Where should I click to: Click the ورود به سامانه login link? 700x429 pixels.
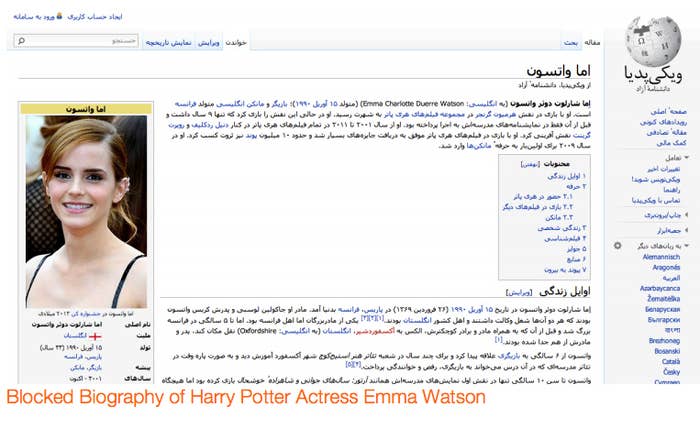[x=34, y=17]
